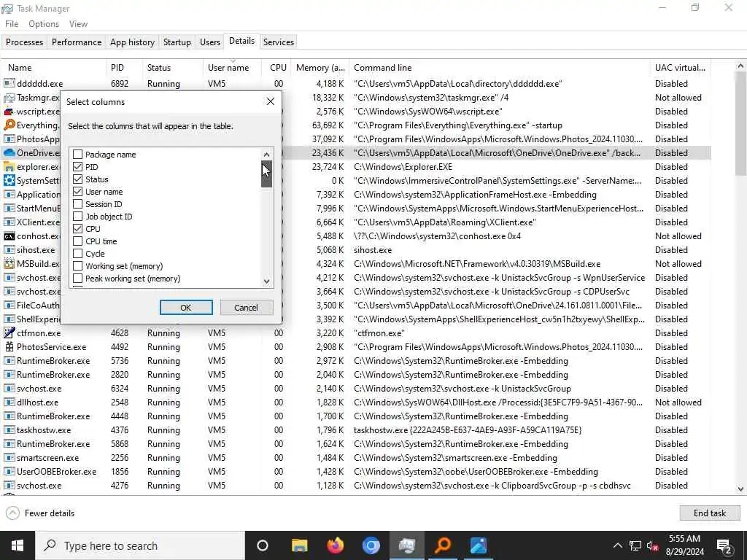This screenshot has width=747, height=560.
Task: Check the Session ID column checkbox
Action: pyautogui.click(x=77, y=204)
